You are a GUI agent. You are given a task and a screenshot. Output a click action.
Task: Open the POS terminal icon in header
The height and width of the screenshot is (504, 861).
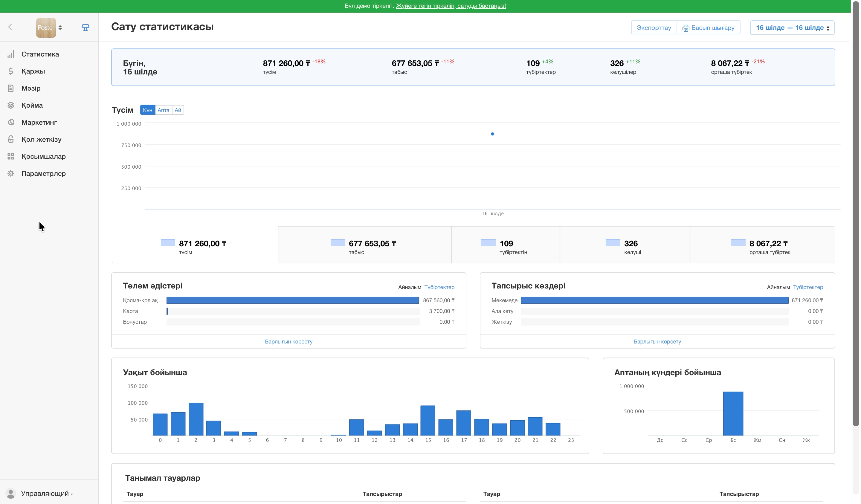[x=86, y=28]
